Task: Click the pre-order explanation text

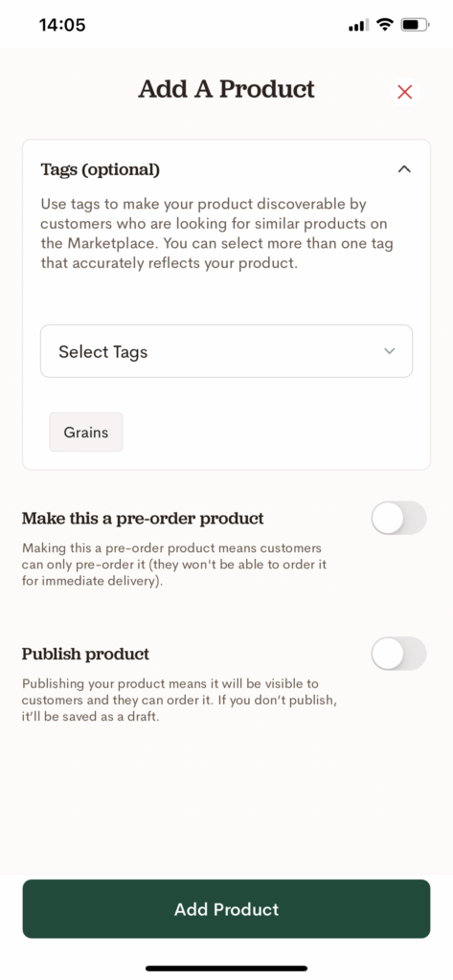Action: 174,565
